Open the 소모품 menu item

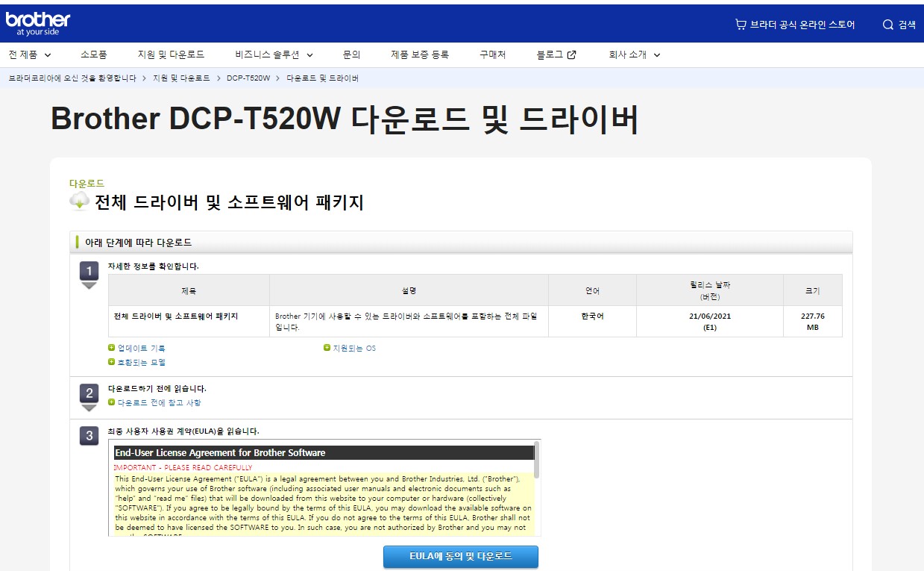(94, 54)
